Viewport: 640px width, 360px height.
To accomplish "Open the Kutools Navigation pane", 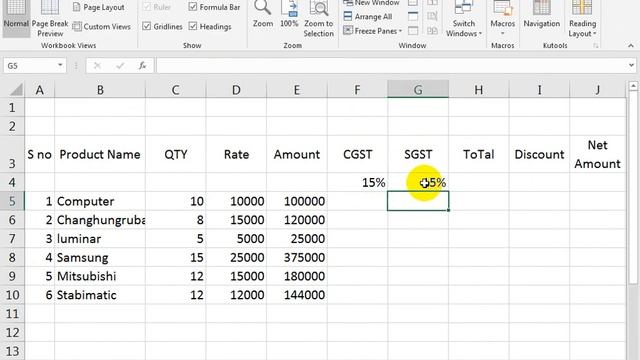I will (x=542, y=15).
